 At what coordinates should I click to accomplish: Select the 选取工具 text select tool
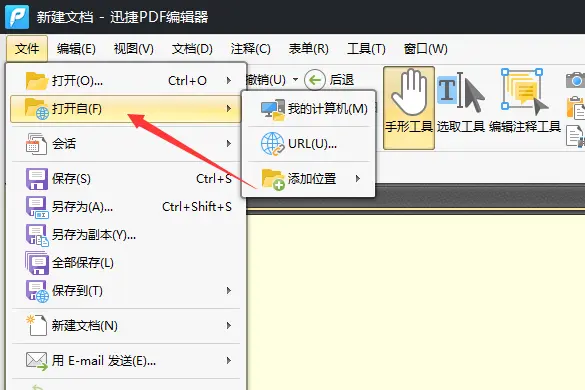click(461, 93)
